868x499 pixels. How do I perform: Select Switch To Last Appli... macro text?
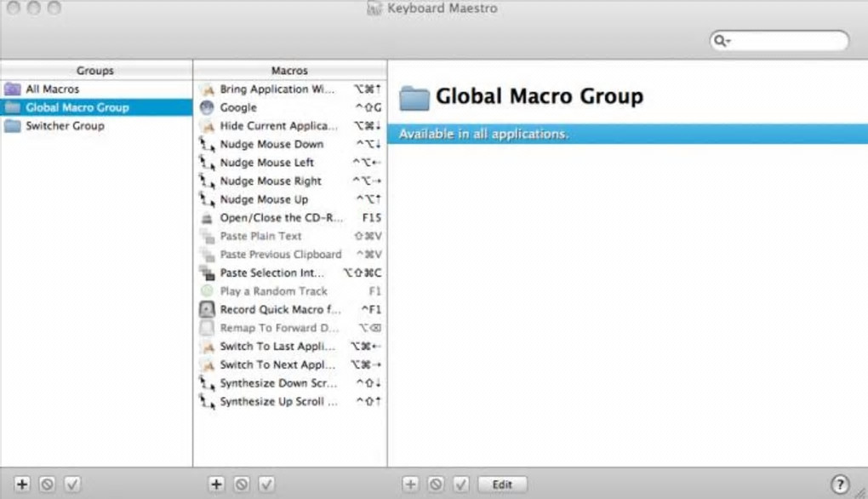click(278, 346)
